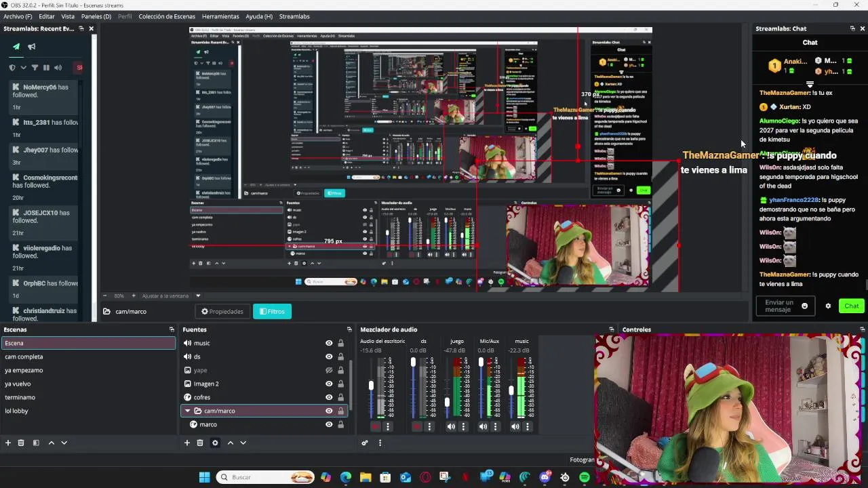Toggle the lock on the music source
The width and height of the screenshot is (868, 488).
click(x=340, y=343)
